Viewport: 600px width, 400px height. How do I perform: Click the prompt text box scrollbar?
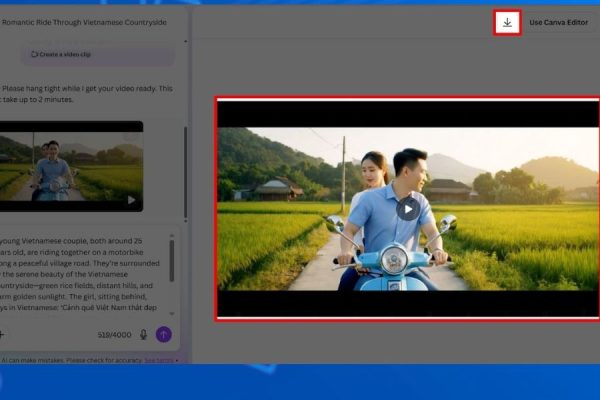click(172, 262)
